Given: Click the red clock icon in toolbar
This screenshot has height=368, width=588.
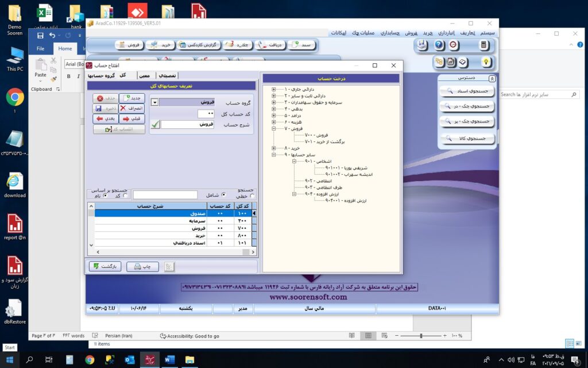Looking at the screenshot, I should coord(454,45).
